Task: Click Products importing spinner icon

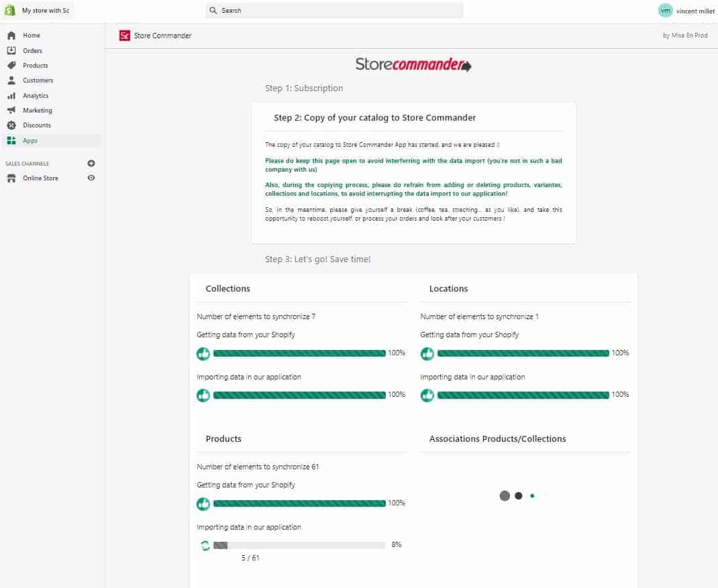Action: tap(205, 545)
